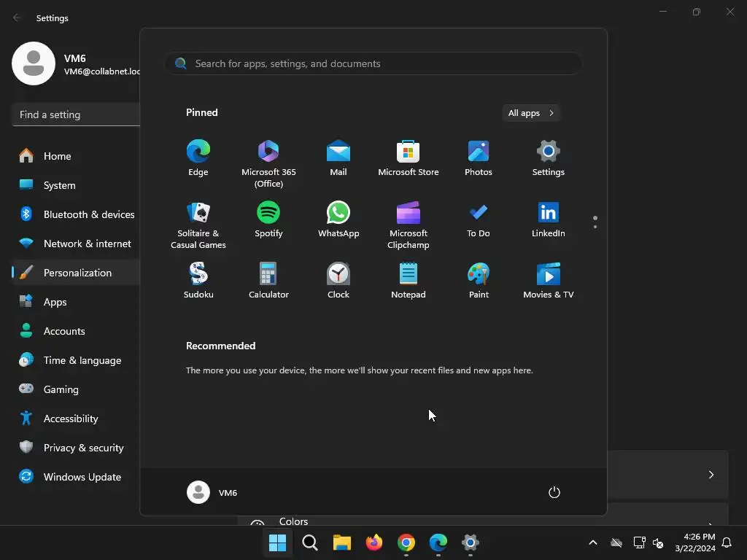Show hidden system tray icons
The height and width of the screenshot is (560, 747).
593,542
